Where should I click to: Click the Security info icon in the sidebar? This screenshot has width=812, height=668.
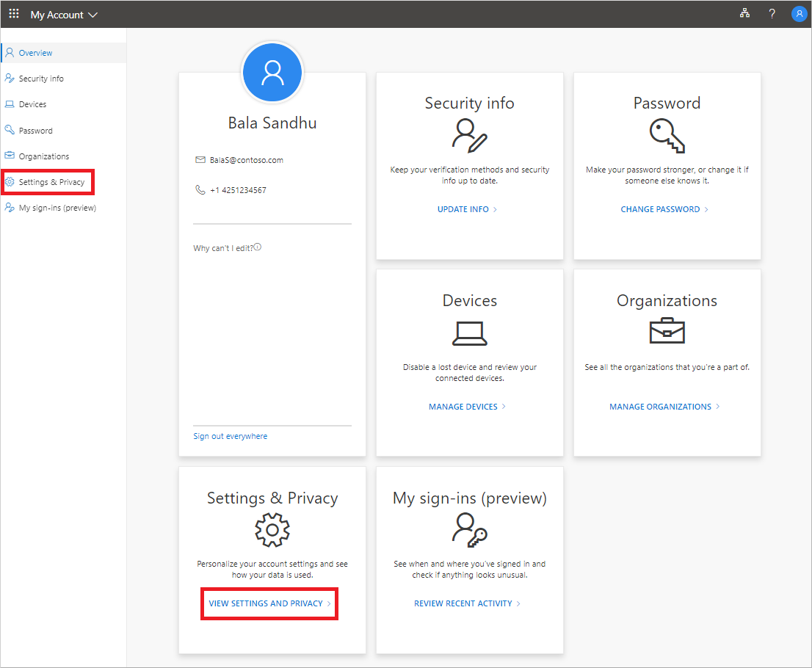pos(9,78)
